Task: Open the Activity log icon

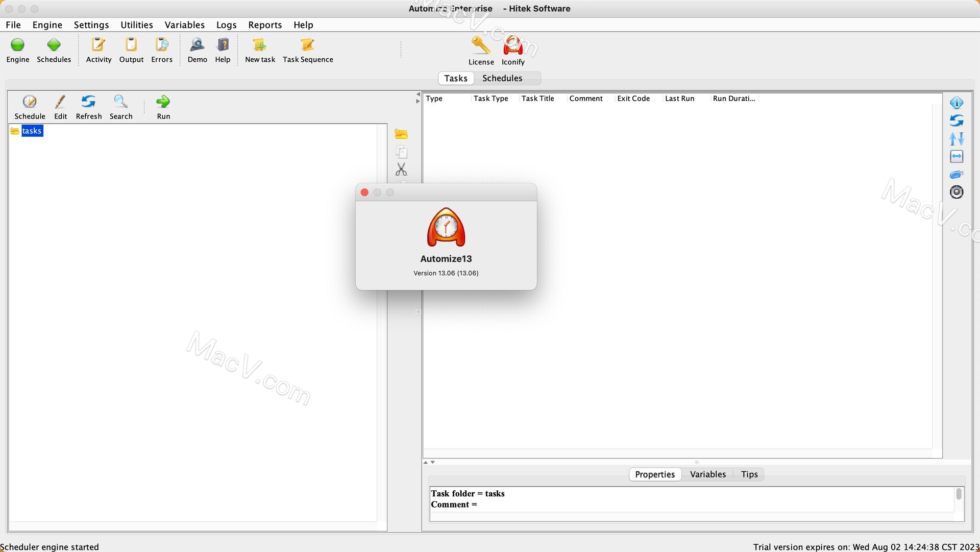Action: (x=99, y=50)
